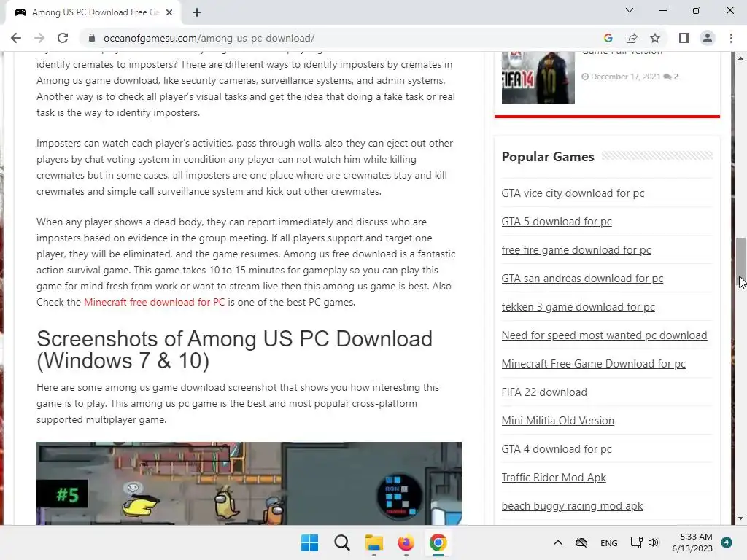Reload the page with the refresh icon
The height and width of the screenshot is (560, 747).
63,38
